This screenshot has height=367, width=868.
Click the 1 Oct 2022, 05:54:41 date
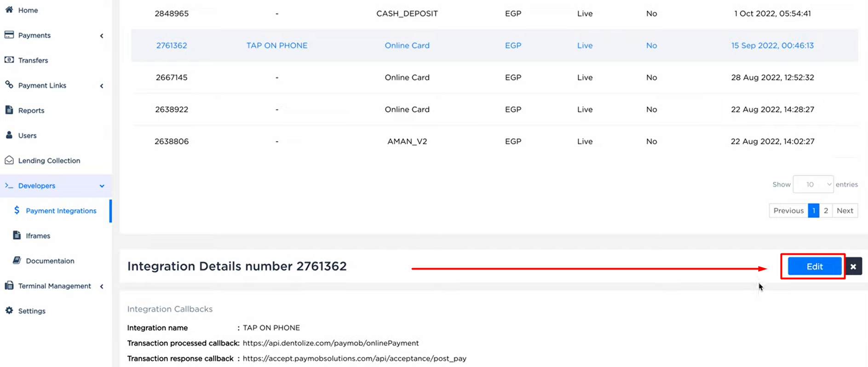(x=772, y=13)
